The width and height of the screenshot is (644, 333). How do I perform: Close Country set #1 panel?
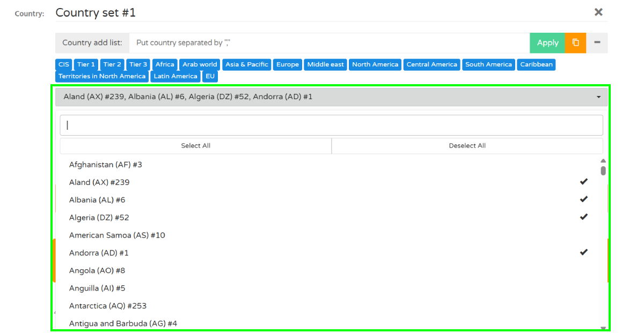click(598, 12)
